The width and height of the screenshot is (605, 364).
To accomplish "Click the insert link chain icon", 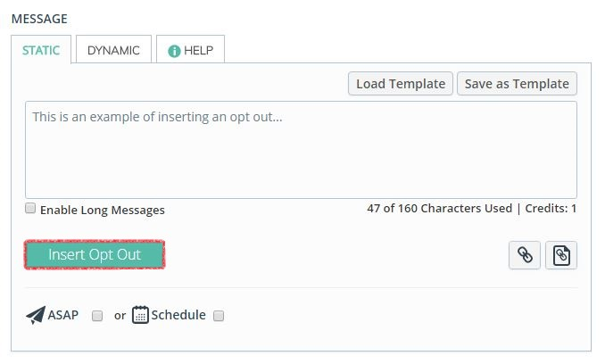I will 526,255.
